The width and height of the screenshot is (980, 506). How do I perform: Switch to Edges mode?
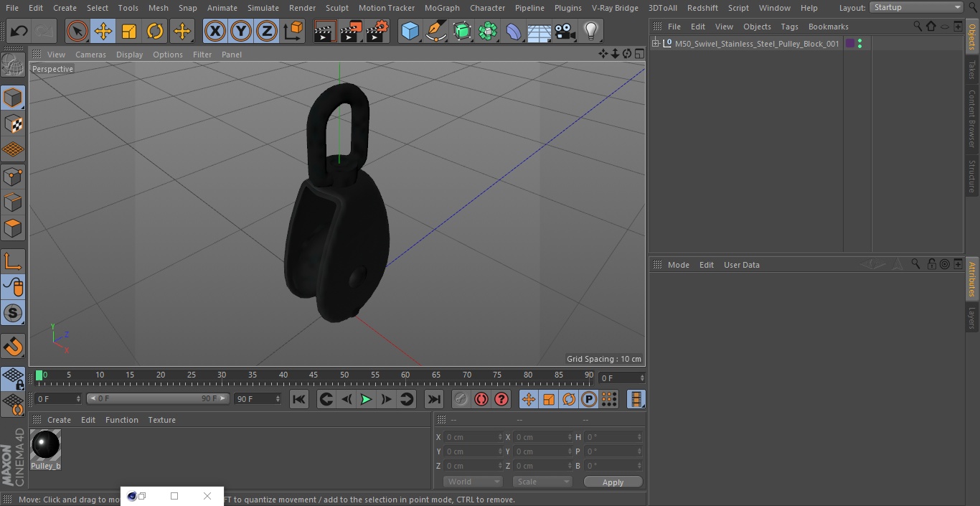13,202
